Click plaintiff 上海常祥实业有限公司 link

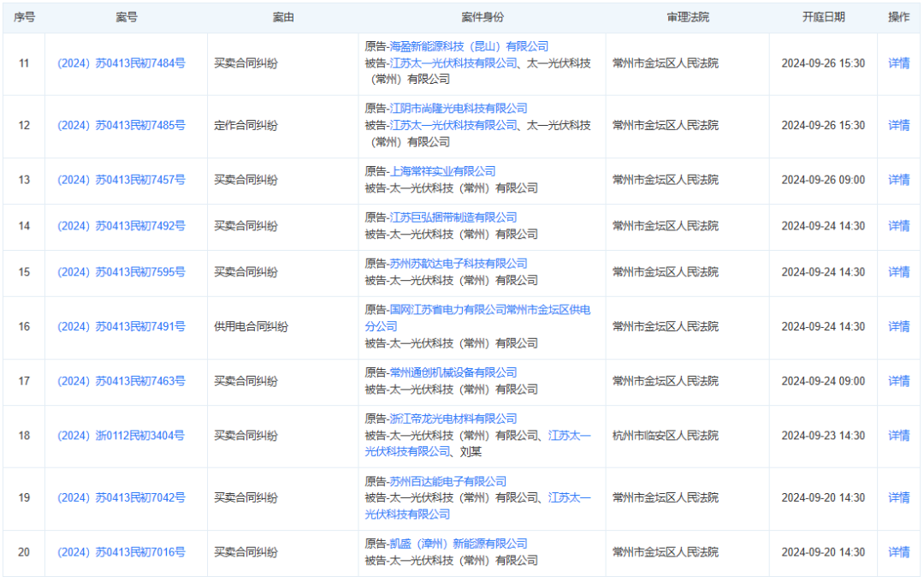[441, 171]
